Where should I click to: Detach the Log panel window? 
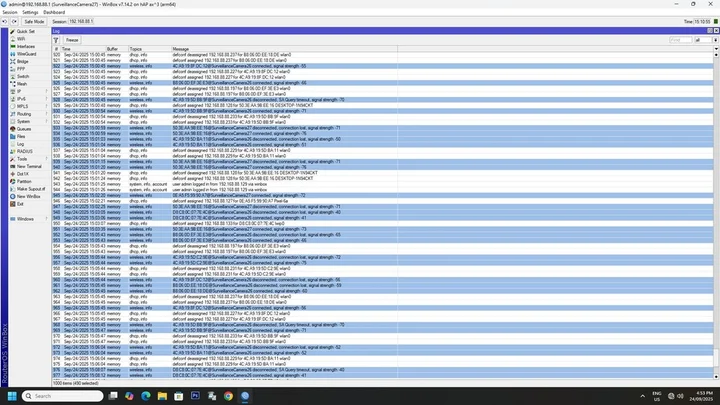click(710, 31)
